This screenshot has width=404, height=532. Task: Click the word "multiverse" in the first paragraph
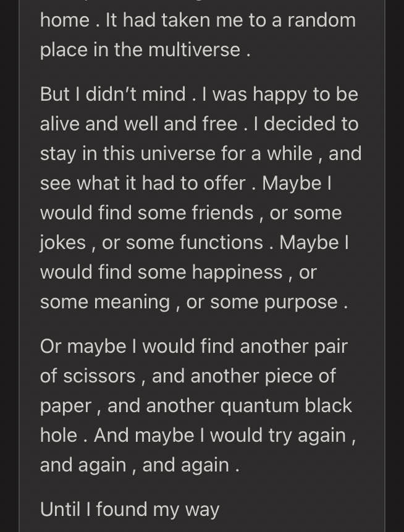tap(195, 50)
